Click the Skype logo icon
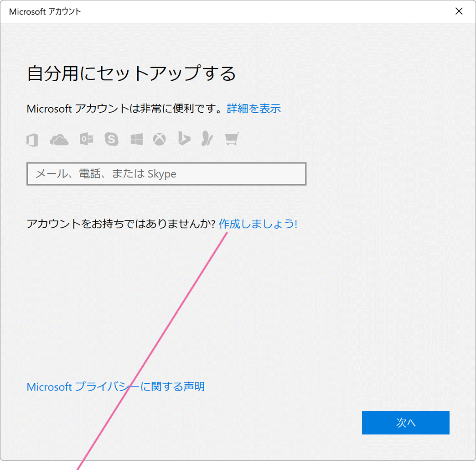This screenshot has width=476, height=470. click(111, 139)
